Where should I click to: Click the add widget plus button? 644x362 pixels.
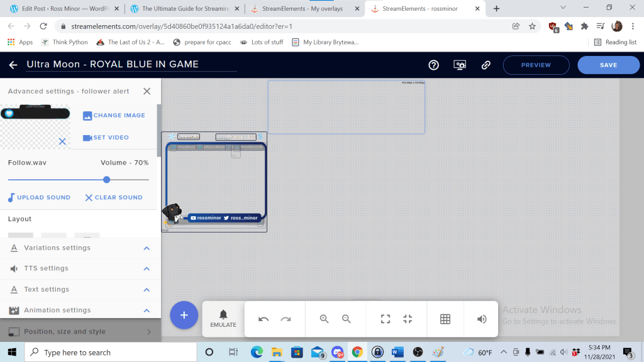pyautogui.click(x=184, y=315)
